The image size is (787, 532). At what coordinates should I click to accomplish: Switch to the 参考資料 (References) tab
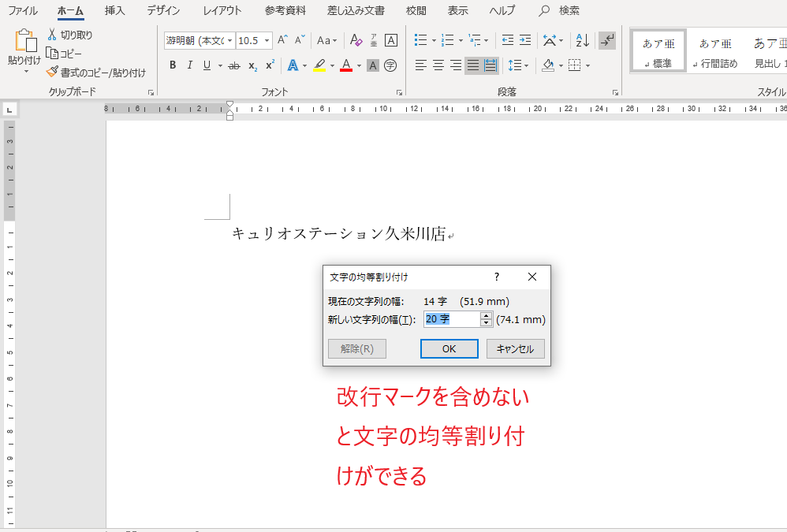(x=285, y=10)
